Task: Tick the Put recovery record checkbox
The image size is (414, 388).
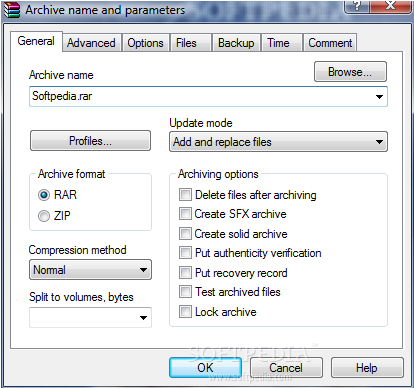Action: pyautogui.click(x=185, y=273)
